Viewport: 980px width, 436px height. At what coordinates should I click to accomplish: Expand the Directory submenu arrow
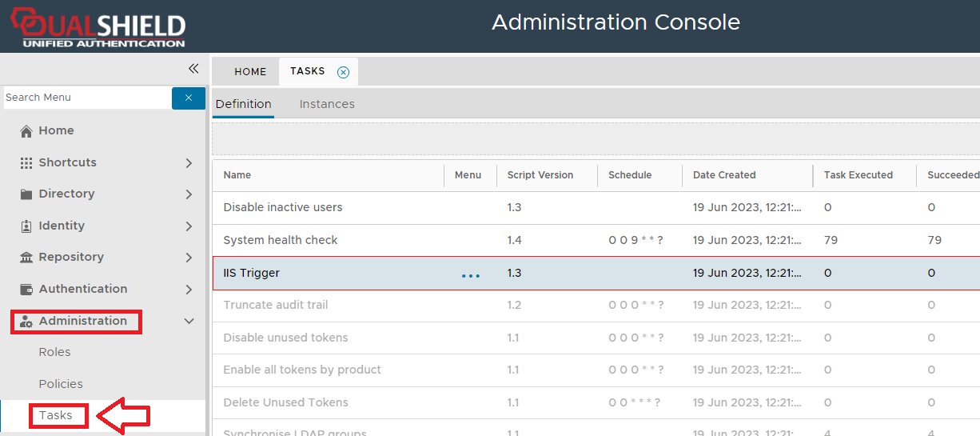coord(189,194)
